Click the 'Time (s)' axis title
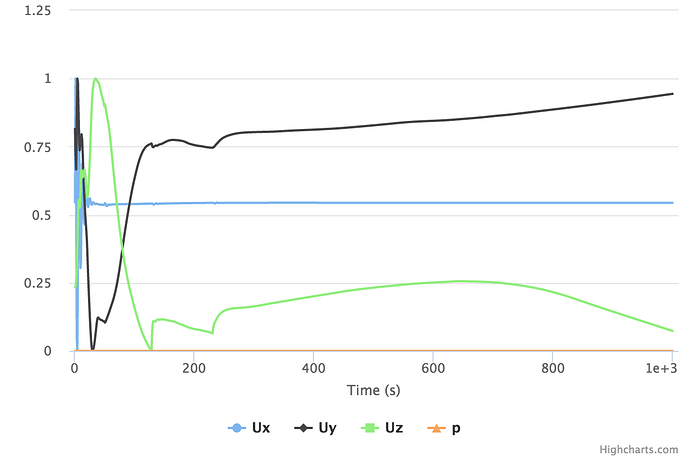Image resolution: width=690 pixels, height=459 pixels. coord(374,390)
